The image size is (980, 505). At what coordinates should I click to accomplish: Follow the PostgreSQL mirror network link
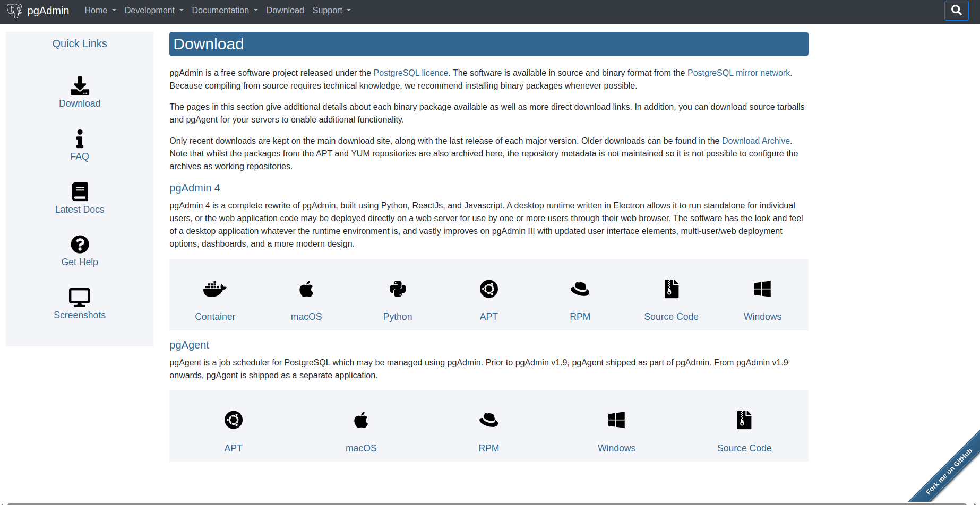point(739,73)
